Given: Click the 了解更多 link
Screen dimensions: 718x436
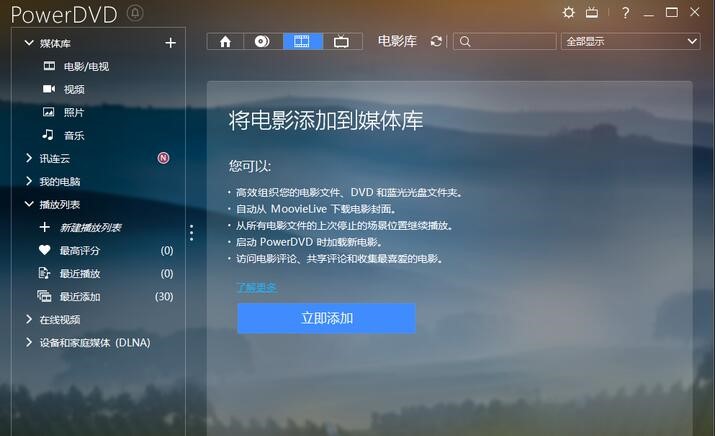Looking at the screenshot, I should (x=257, y=288).
